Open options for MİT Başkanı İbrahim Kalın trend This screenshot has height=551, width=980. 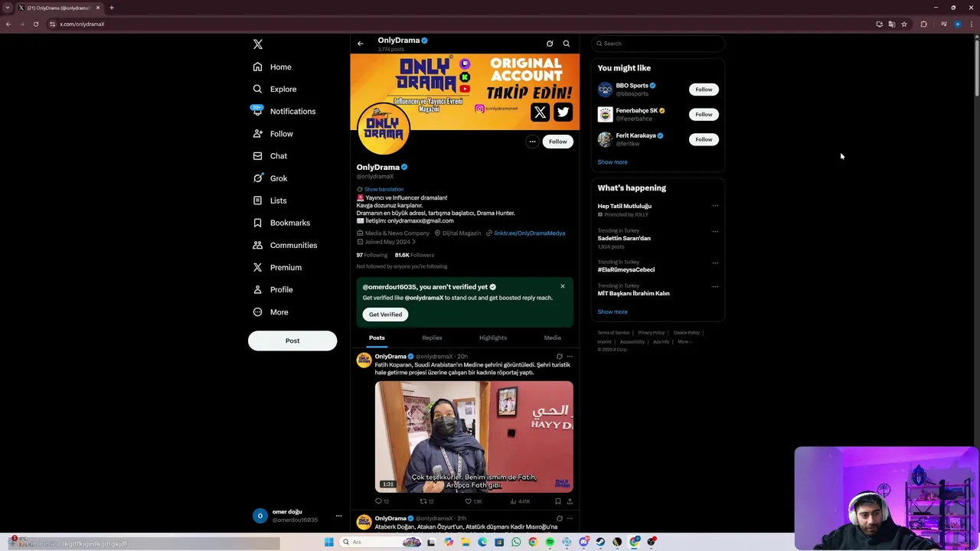[715, 287]
